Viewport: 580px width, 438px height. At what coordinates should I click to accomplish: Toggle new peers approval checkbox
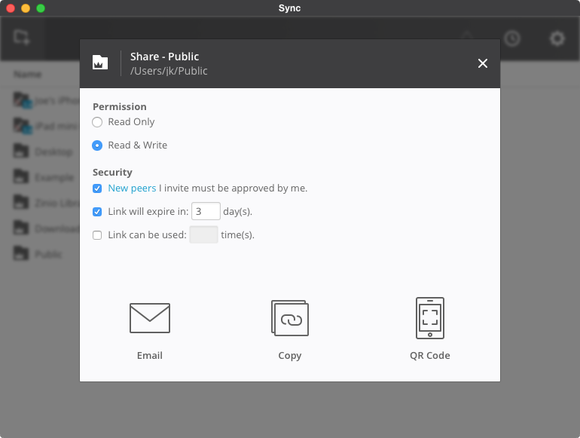[x=97, y=189]
